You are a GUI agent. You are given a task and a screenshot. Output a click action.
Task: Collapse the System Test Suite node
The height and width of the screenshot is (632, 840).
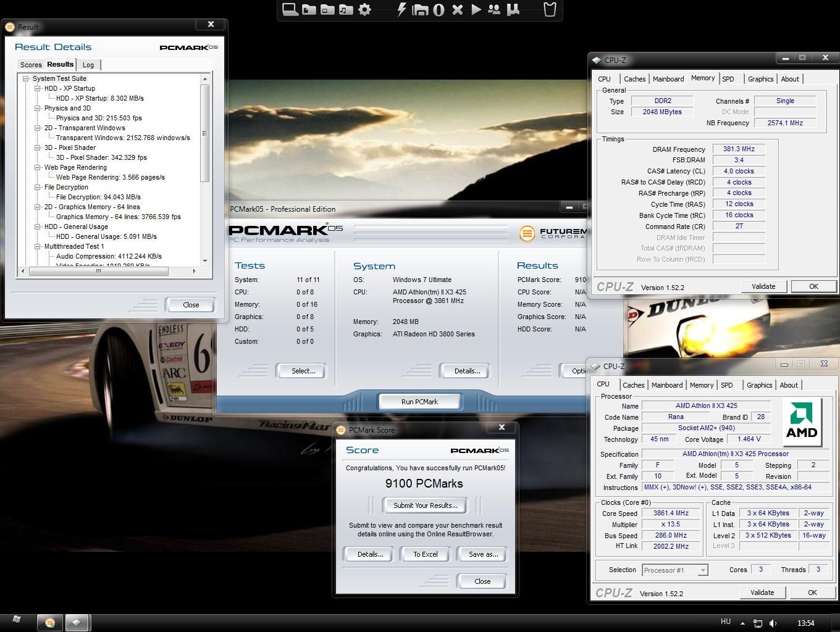point(26,78)
